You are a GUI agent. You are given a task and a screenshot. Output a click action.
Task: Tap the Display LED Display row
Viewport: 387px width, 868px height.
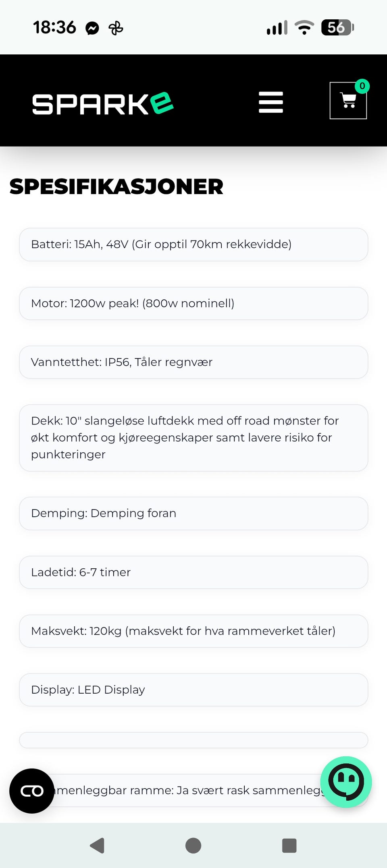193,690
